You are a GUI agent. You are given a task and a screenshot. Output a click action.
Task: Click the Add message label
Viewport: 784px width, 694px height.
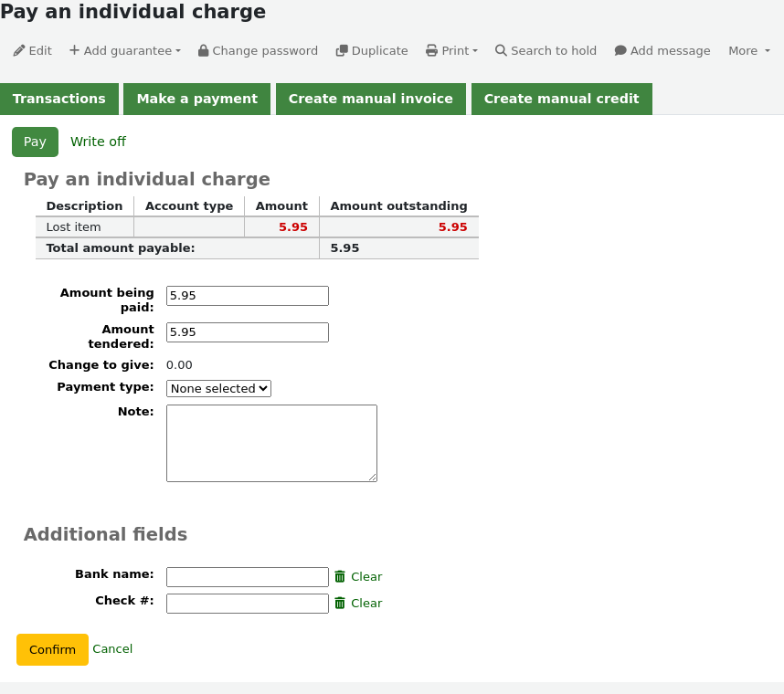670,50
